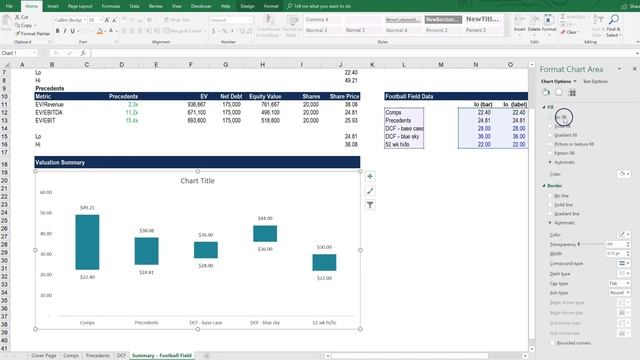Open the Fill Color picker in pane
Viewport: 640px width, 360px height.
click(x=624, y=174)
